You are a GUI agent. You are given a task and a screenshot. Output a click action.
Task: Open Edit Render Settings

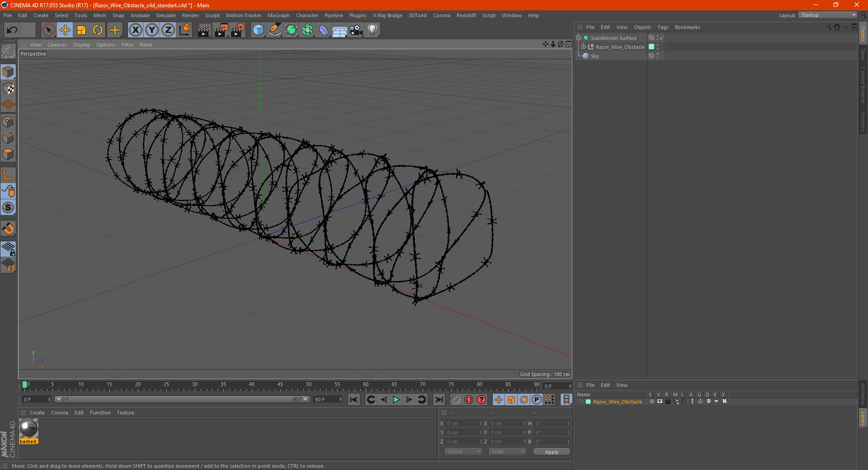(x=238, y=30)
